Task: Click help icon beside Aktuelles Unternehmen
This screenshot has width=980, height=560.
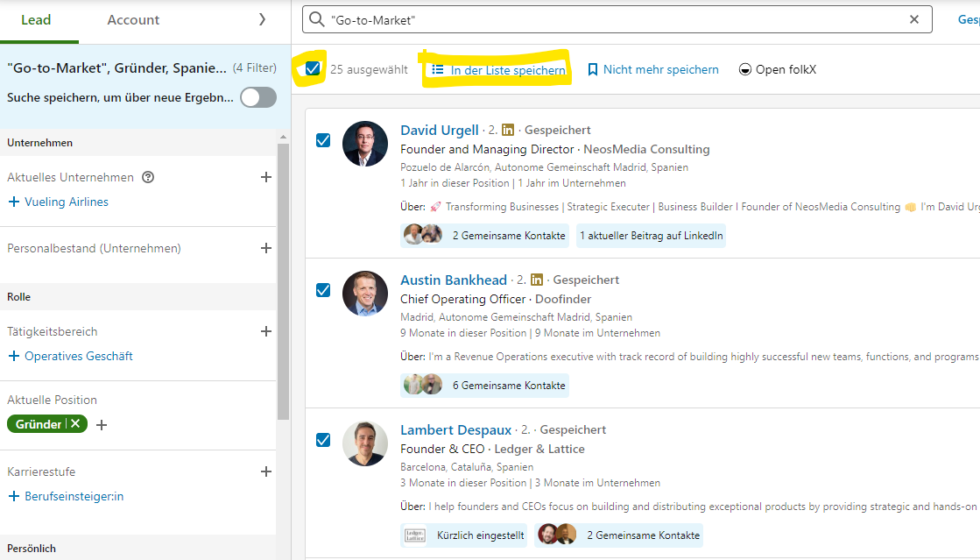Action: click(148, 177)
